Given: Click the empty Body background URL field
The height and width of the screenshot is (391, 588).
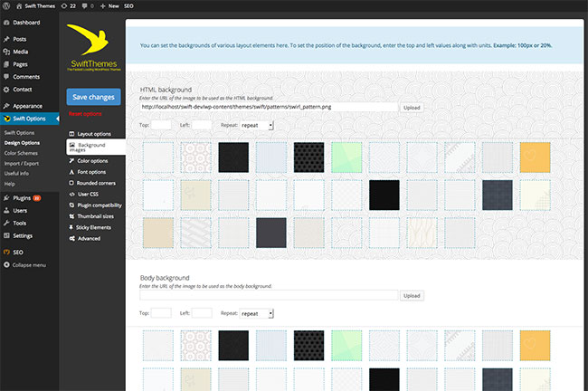Looking at the screenshot, I should point(269,295).
